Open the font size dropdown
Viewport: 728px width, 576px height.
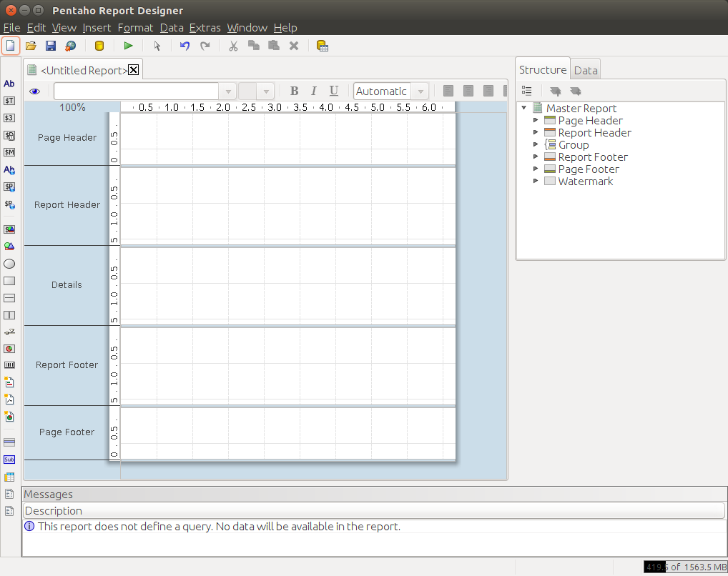coord(266,91)
